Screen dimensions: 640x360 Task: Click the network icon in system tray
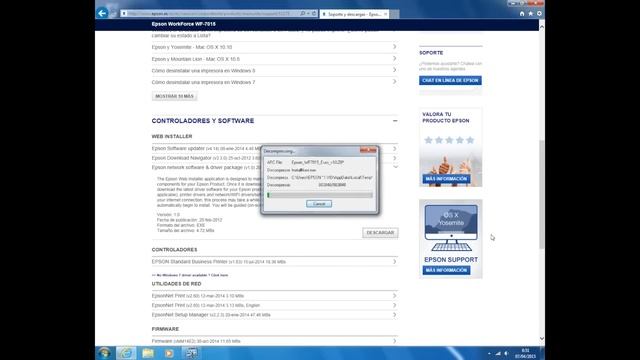pyautogui.click(x=498, y=353)
